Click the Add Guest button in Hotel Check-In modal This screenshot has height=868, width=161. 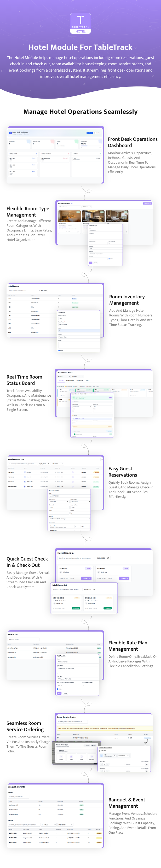(109, 431)
